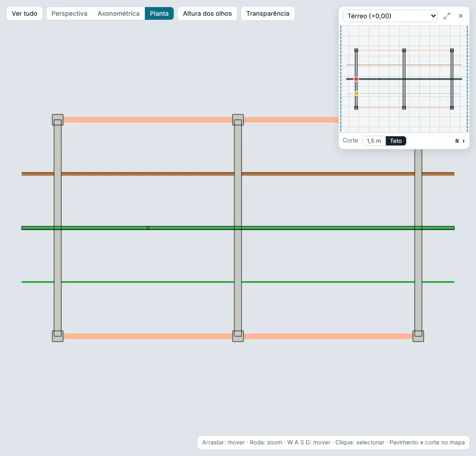Viewport: 476px width, 456px height.
Task: Set cut height to 1,5 m
Action: pyautogui.click(x=374, y=141)
